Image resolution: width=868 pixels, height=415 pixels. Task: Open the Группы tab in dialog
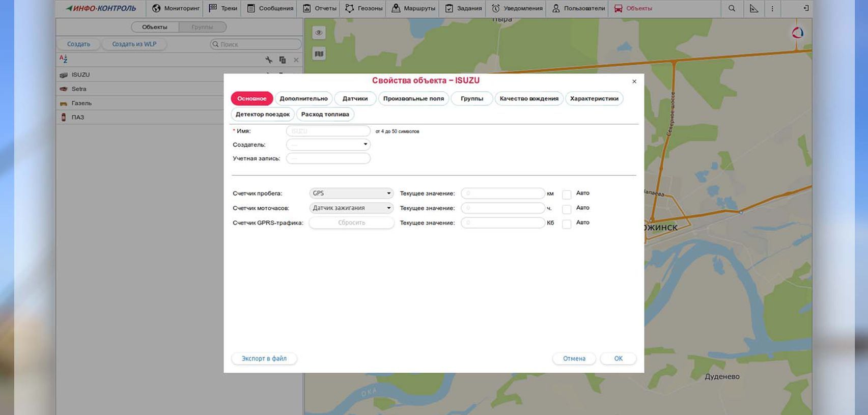[x=472, y=98]
